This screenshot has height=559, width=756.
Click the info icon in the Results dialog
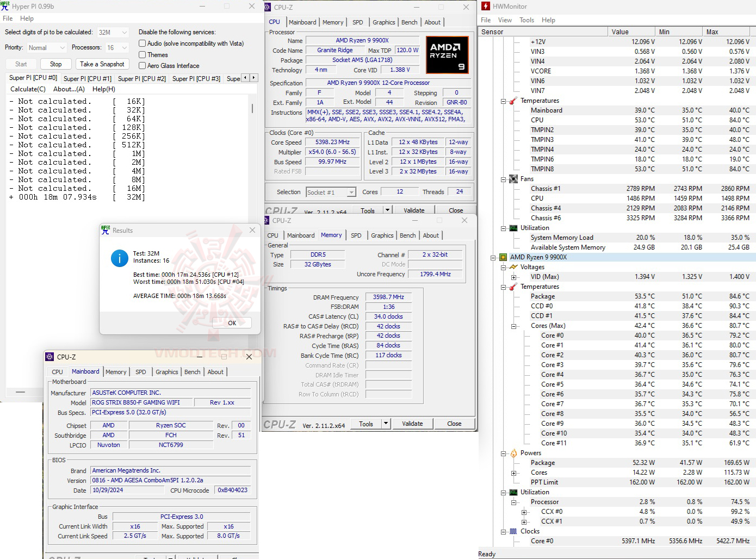pos(119,258)
